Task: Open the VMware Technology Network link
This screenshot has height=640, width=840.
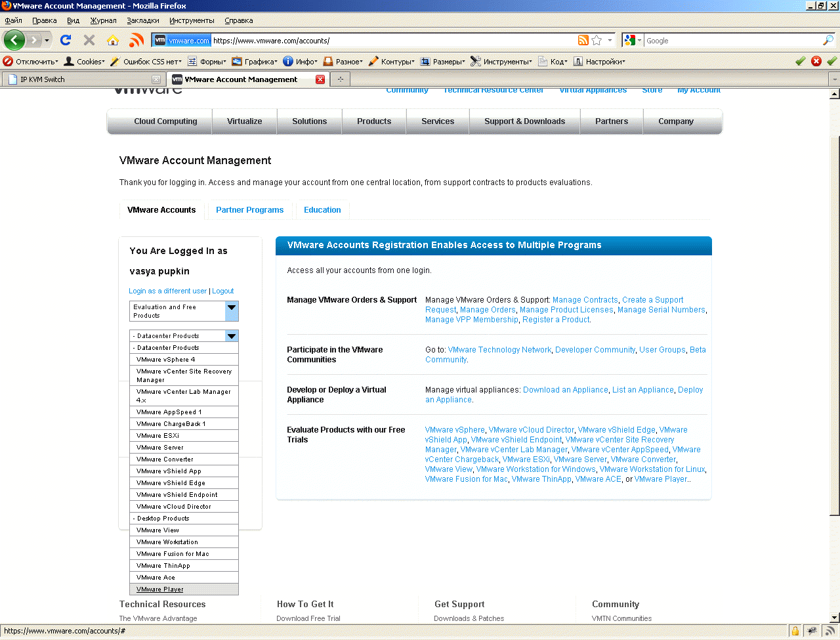Action: tap(500, 350)
